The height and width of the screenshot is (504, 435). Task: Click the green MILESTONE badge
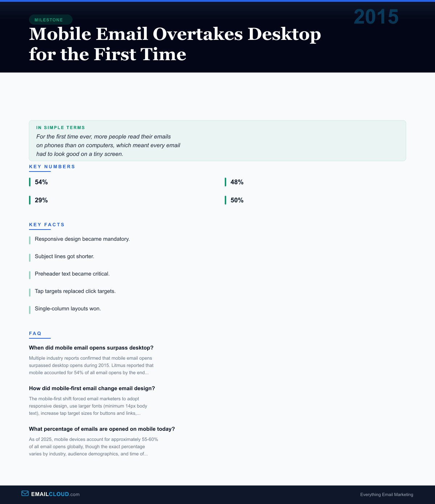coord(50,20)
